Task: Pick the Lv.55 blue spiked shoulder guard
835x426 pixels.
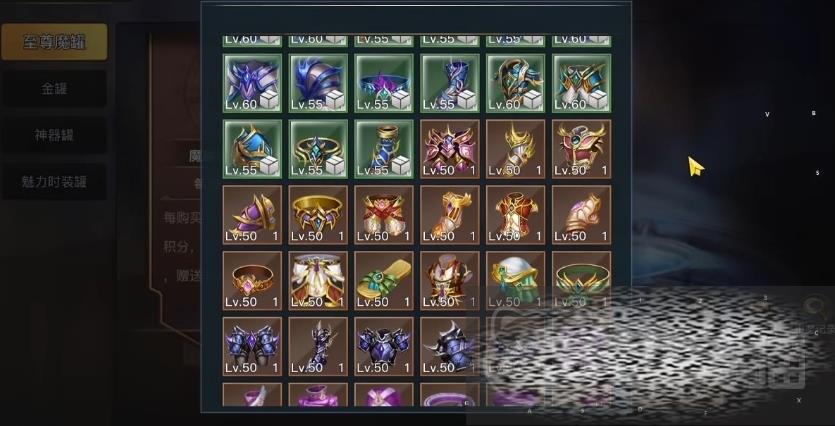Action: pos(318,83)
